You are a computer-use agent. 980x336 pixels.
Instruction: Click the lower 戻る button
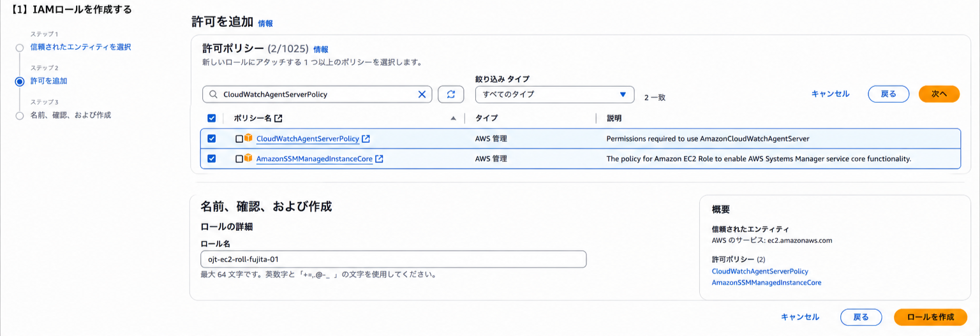[x=861, y=317]
